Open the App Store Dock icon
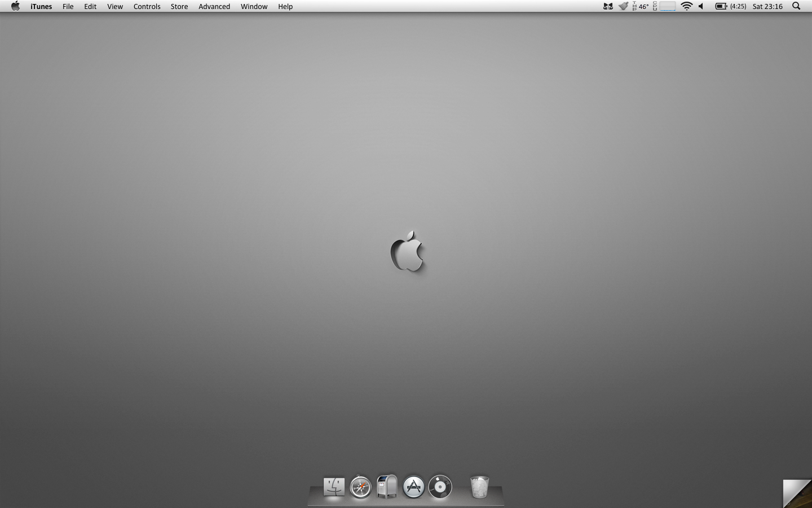Image resolution: width=812 pixels, height=508 pixels. [x=413, y=487]
